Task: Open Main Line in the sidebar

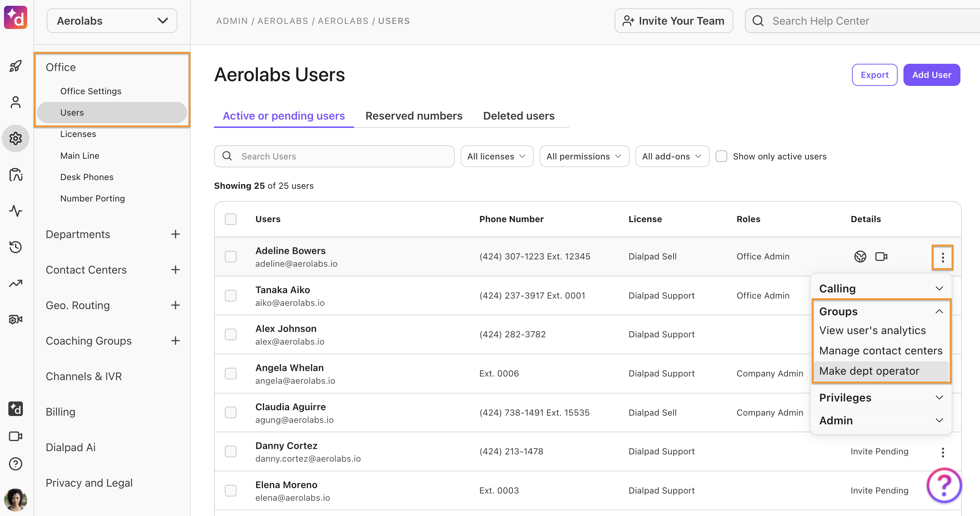Action: click(x=79, y=156)
